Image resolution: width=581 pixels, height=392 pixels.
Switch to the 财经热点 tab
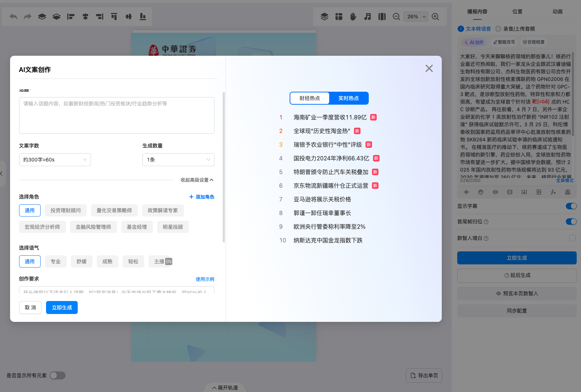[309, 98]
